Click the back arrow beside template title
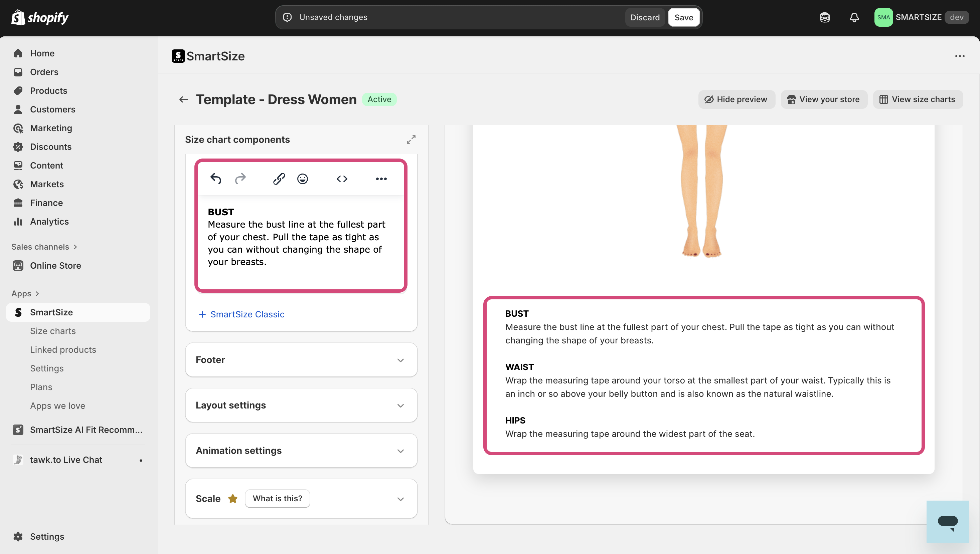980x554 pixels. [183, 99]
